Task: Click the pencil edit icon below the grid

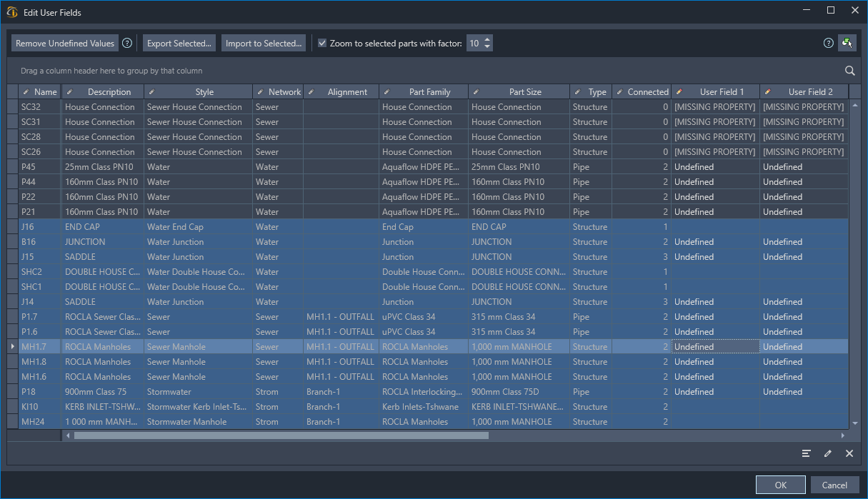Action: (828, 453)
